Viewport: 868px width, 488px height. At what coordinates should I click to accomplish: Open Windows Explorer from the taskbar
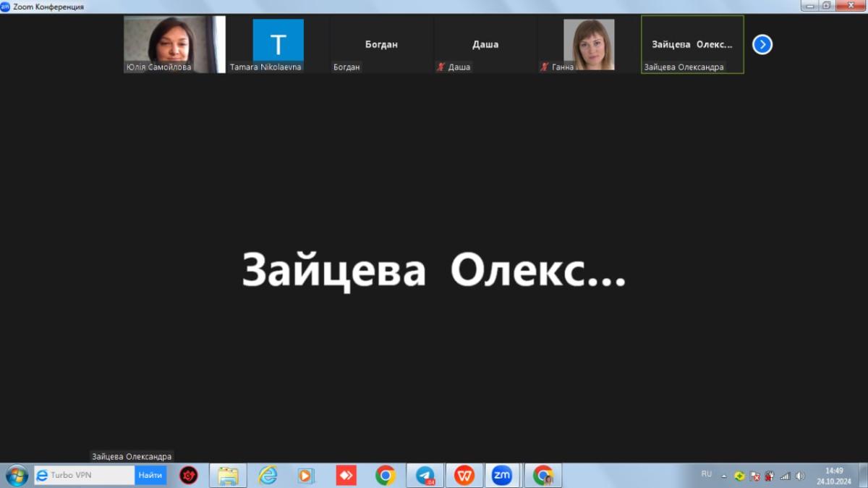tap(228, 476)
